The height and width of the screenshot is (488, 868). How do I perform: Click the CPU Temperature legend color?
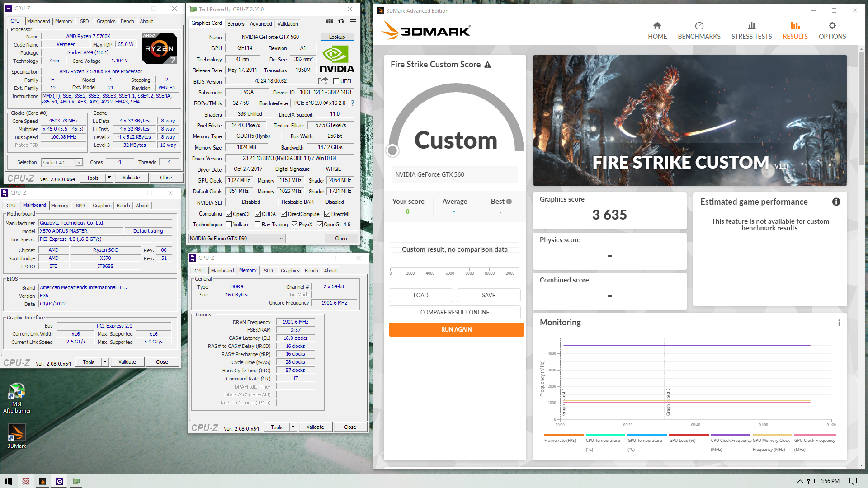point(605,435)
